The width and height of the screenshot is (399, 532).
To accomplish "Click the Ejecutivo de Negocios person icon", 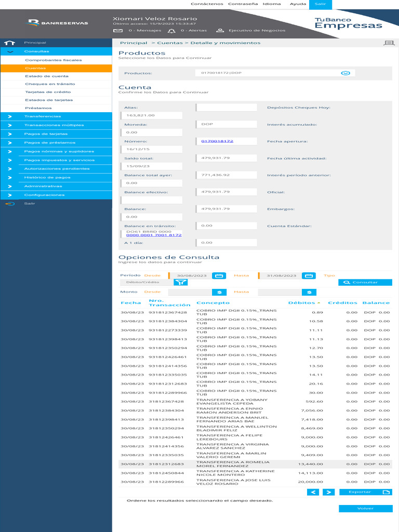I will [x=220, y=31].
